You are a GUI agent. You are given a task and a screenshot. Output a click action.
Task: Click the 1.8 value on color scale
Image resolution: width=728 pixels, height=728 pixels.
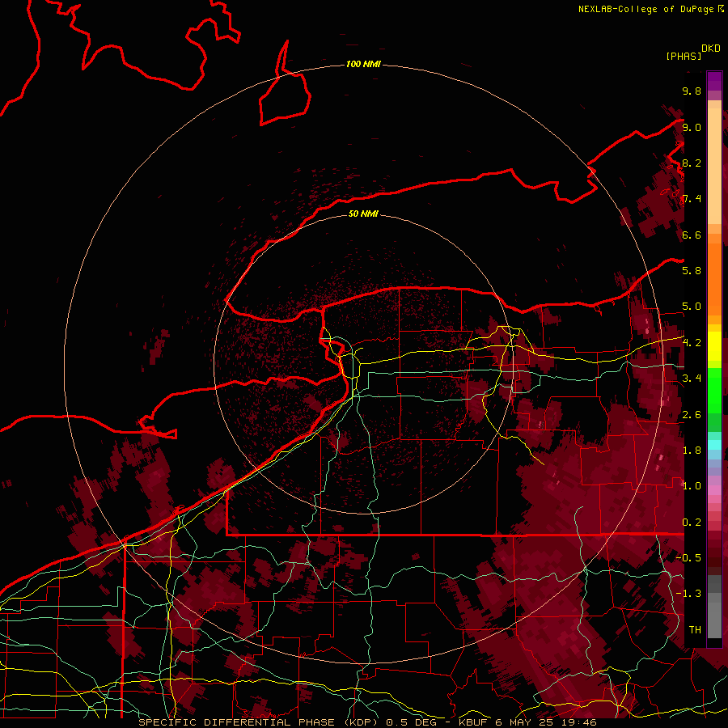click(x=692, y=451)
